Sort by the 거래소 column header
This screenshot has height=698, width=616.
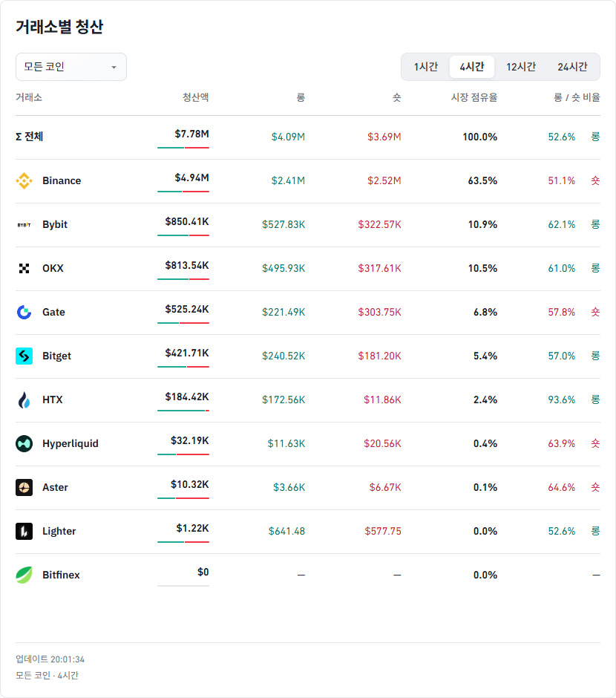tap(29, 97)
